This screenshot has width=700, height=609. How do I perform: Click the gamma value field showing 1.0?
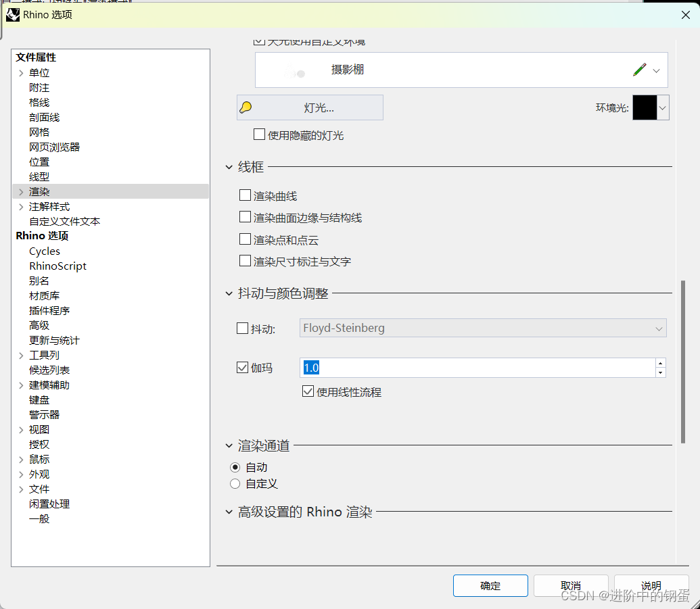pos(477,368)
